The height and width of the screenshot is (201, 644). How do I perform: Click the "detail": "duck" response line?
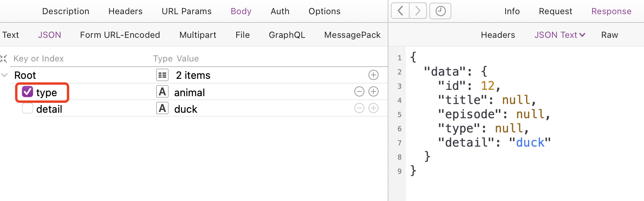(495, 142)
